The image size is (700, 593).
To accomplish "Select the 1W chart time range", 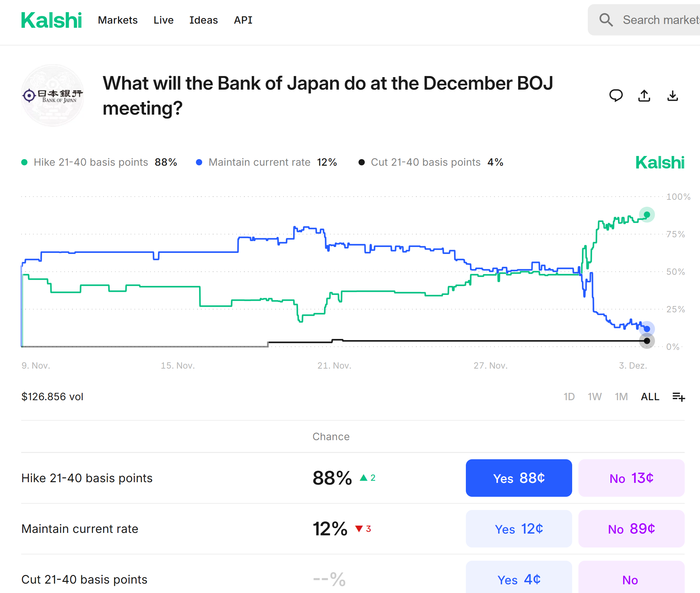I will click(x=594, y=397).
